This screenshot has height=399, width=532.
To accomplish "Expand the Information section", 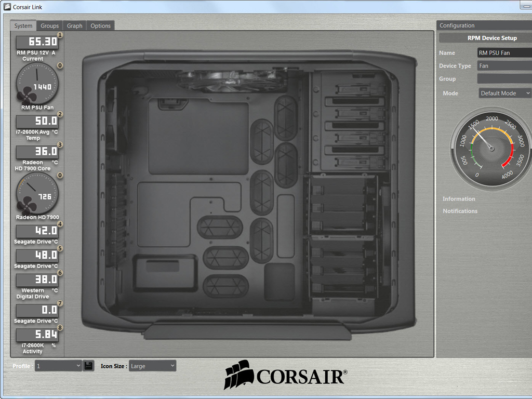I will [x=459, y=199].
